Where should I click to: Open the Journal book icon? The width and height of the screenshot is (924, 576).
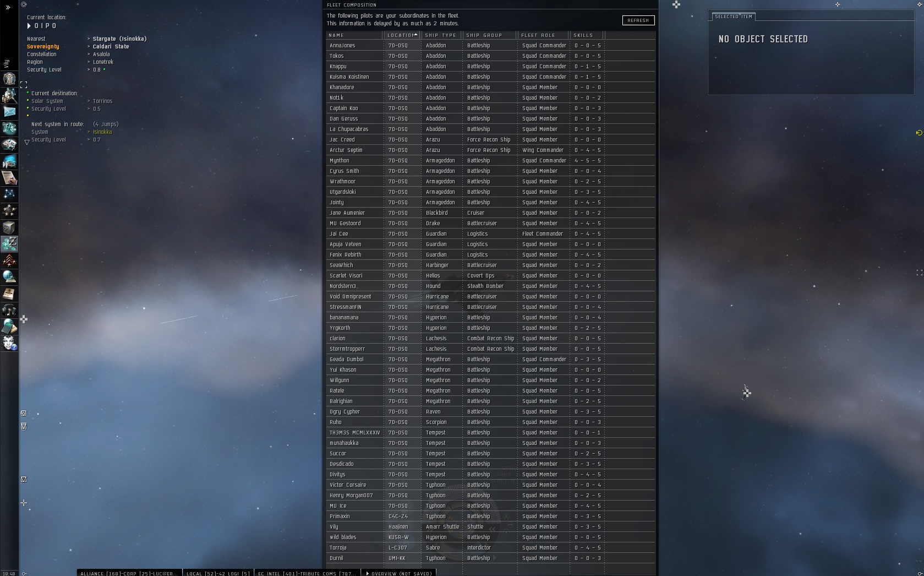(x=9, y=294)
